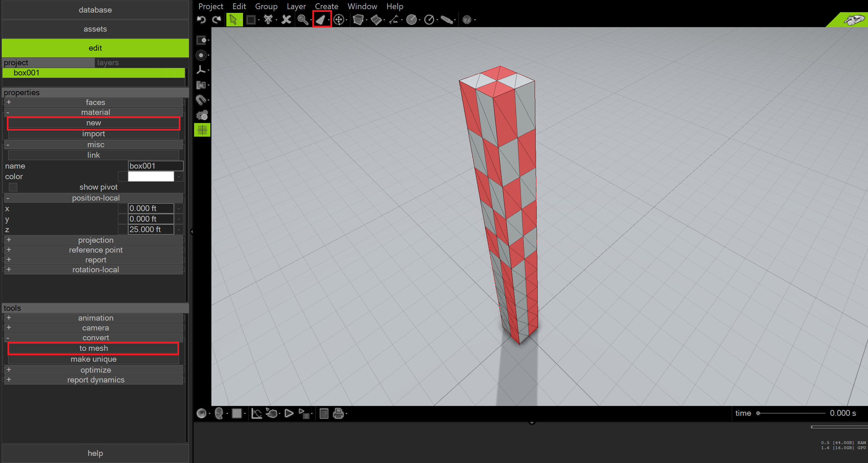Click the play animation triangle icon

point(289,413)
